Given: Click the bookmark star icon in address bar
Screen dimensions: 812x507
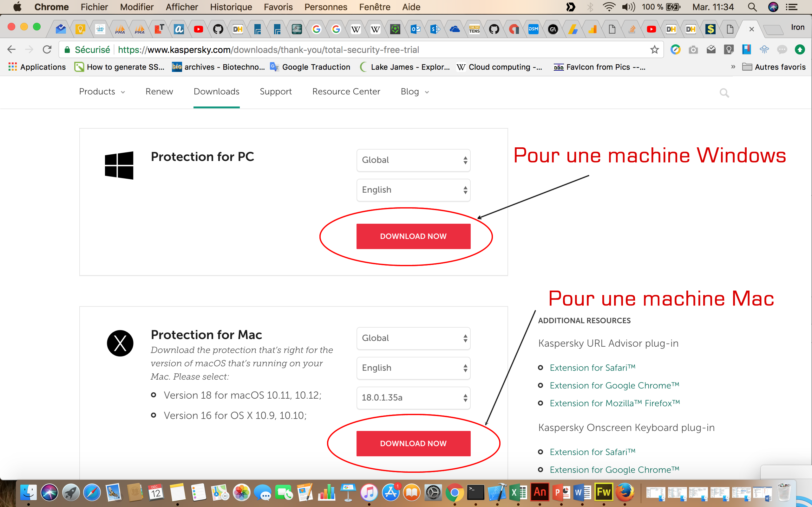Looking at the screenshot, I should click(x=654, y=50).
